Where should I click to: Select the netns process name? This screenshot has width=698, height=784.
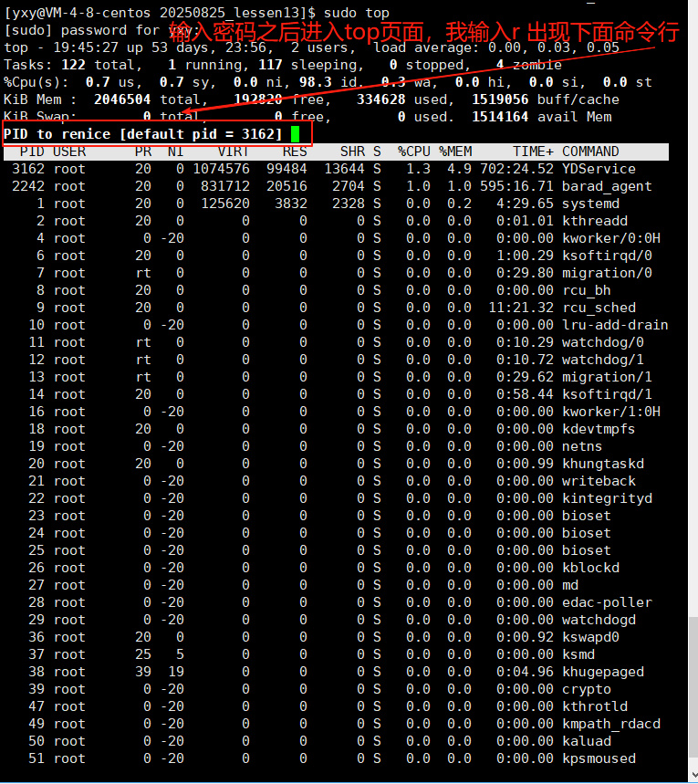pyautogui.click(x=582, y=446)
